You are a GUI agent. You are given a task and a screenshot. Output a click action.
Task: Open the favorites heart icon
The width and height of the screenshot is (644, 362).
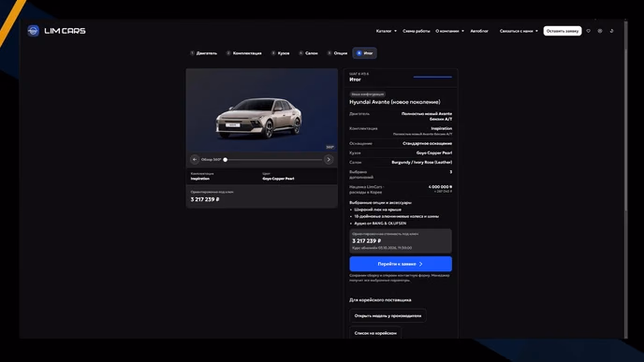[588, 31]
